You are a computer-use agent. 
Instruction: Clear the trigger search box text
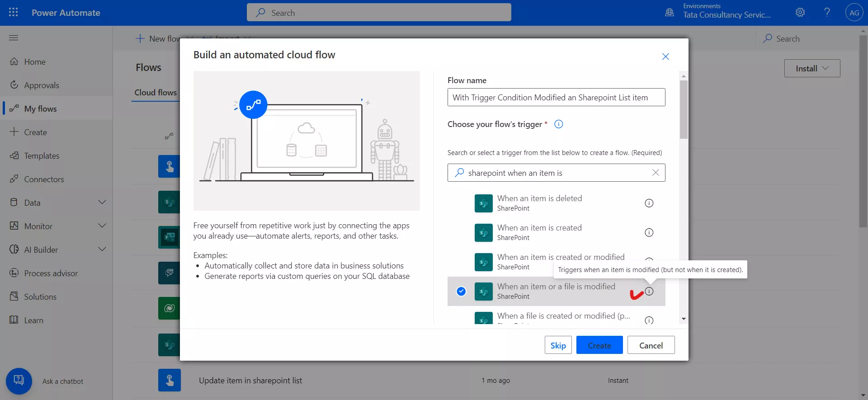pos(656,173)
